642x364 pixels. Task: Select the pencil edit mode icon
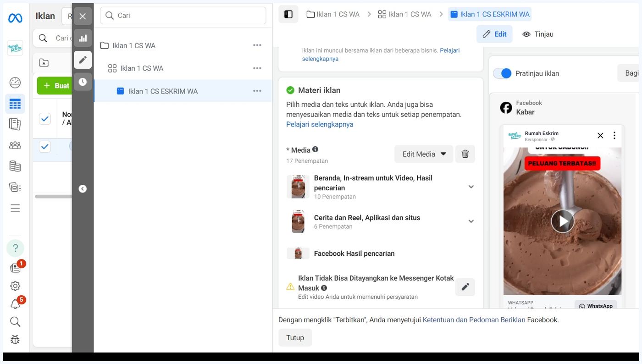click(83, 60)
